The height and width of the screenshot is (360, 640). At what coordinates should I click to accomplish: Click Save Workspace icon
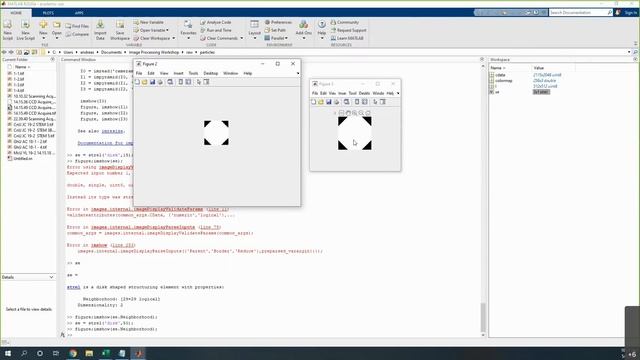point(120,31)
